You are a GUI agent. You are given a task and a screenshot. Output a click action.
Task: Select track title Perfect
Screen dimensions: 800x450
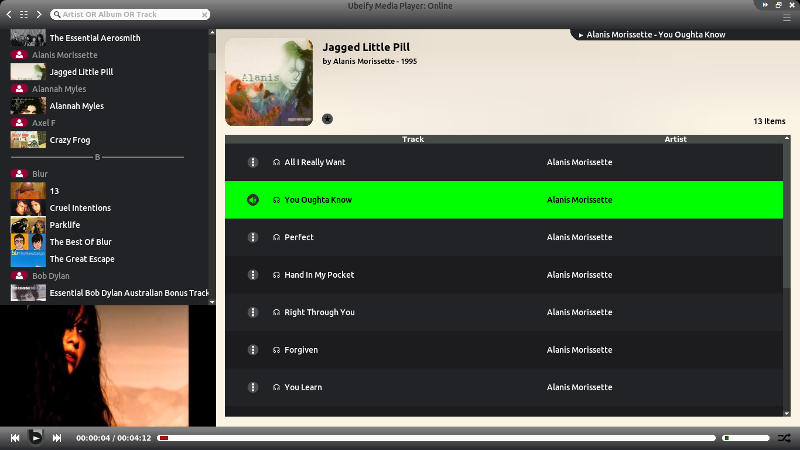pyautogui.click(x=299, y=237)
